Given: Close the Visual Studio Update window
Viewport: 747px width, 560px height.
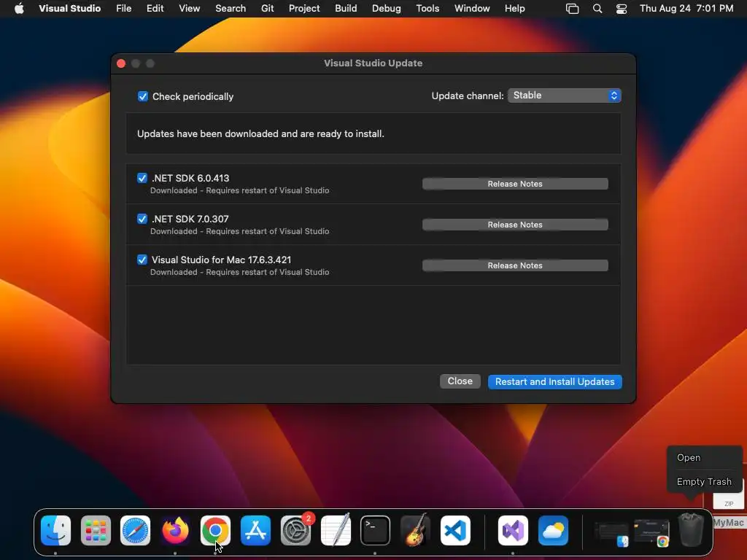Looking at the screenshot, I should coord(121,63).
